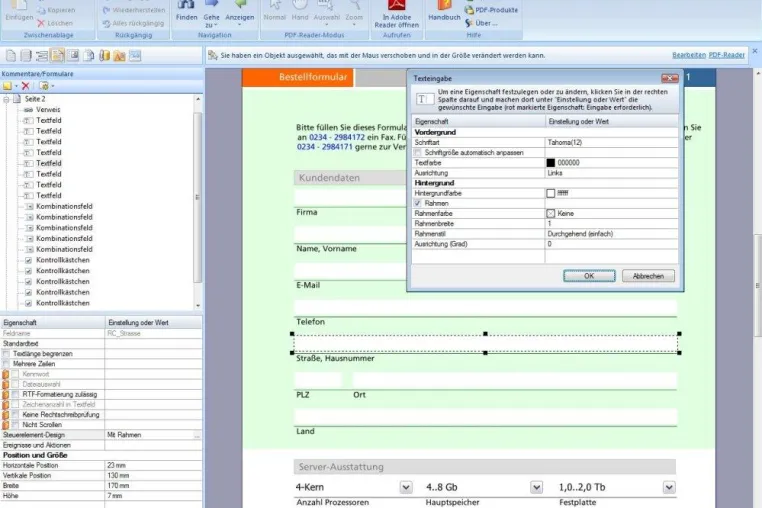
Task: Toggle RTF-Formatierung zulässig checkbox
Action: click(16, 394)
